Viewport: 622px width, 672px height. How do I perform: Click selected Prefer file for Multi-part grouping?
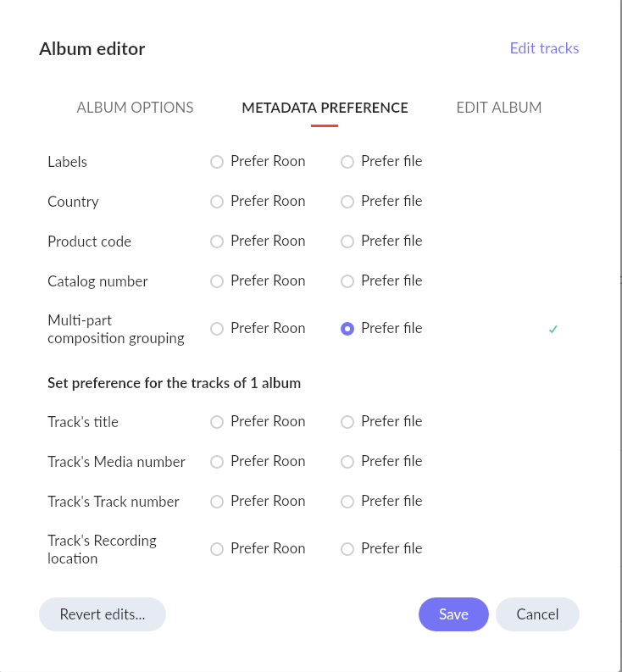347,329
